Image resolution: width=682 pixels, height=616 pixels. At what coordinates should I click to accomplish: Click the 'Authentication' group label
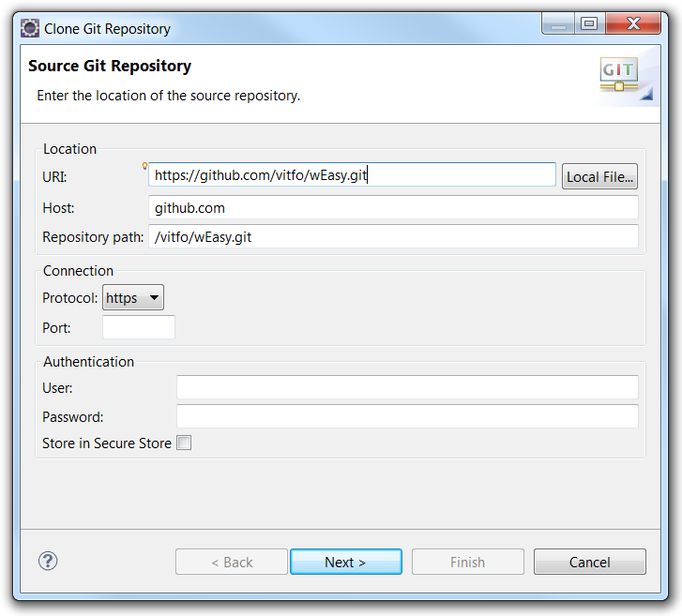89,362
